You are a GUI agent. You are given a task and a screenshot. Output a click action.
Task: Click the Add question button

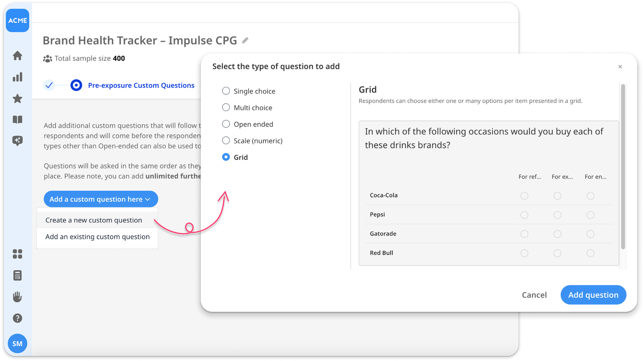click(x=593, y=295)
